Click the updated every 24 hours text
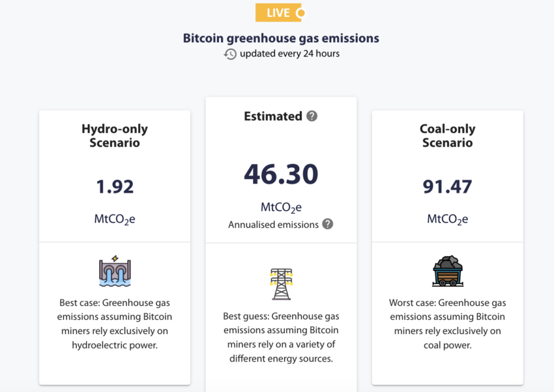This screenshot has width=554, height=392. (x=289, y=53)
